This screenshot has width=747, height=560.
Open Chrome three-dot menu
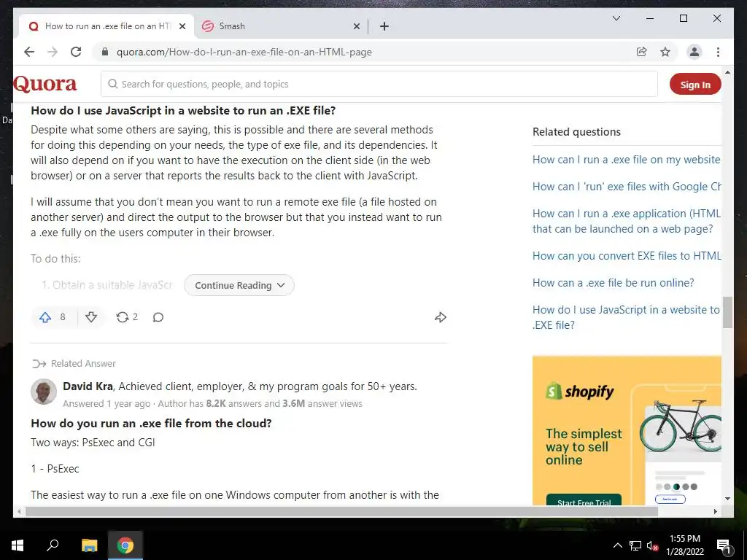coord(718,52)
